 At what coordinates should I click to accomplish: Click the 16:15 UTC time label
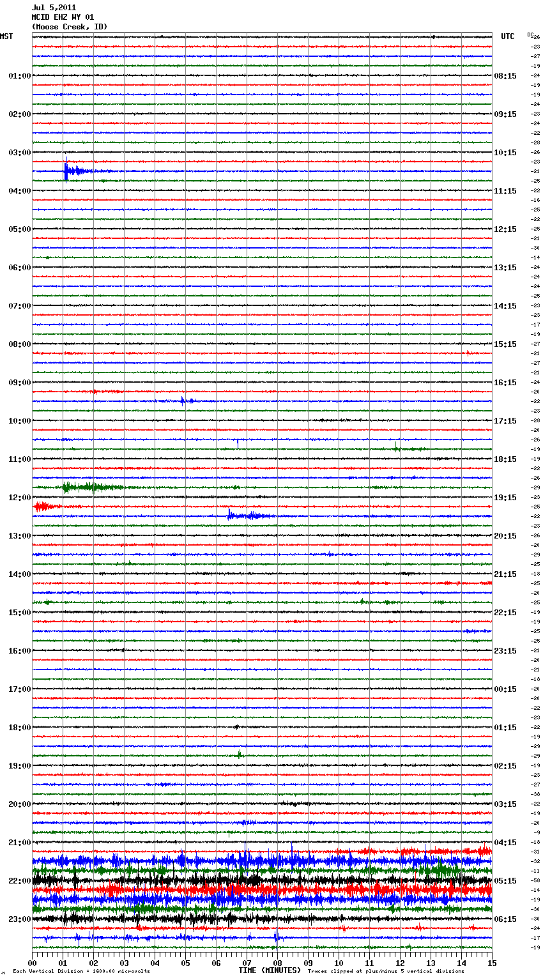coord(505,383)
